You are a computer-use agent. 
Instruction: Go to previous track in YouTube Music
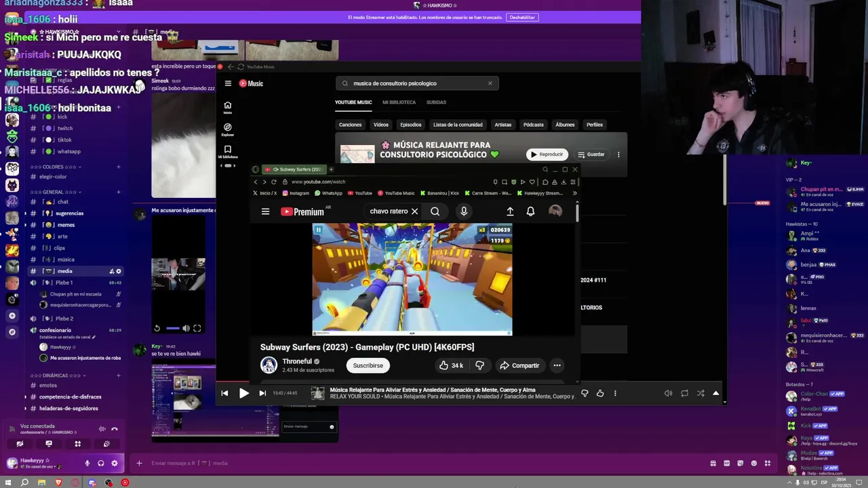(x=224, y=393)
